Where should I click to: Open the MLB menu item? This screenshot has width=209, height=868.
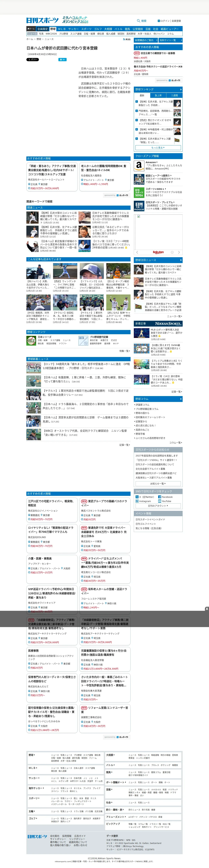click(x=62, y=29)
